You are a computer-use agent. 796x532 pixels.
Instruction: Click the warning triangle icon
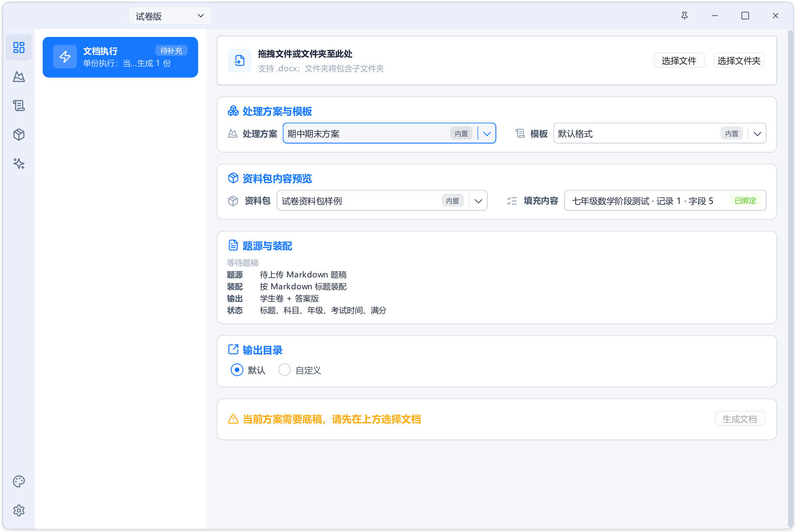[233, 419]
